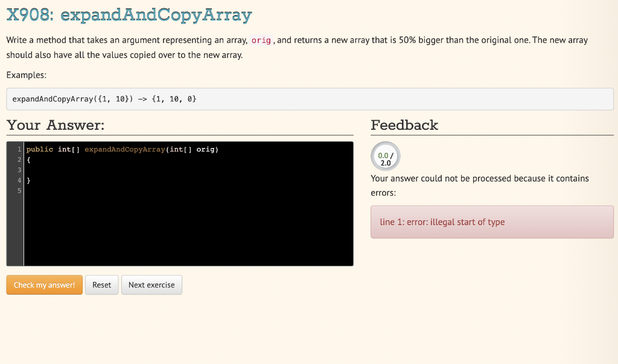Select the Feedback section header
The height and width of the screenshot is (364, 618).
403,125
